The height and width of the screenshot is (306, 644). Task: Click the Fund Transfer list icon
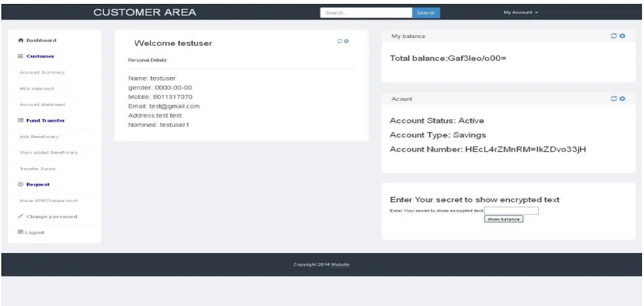pos(20,120)
